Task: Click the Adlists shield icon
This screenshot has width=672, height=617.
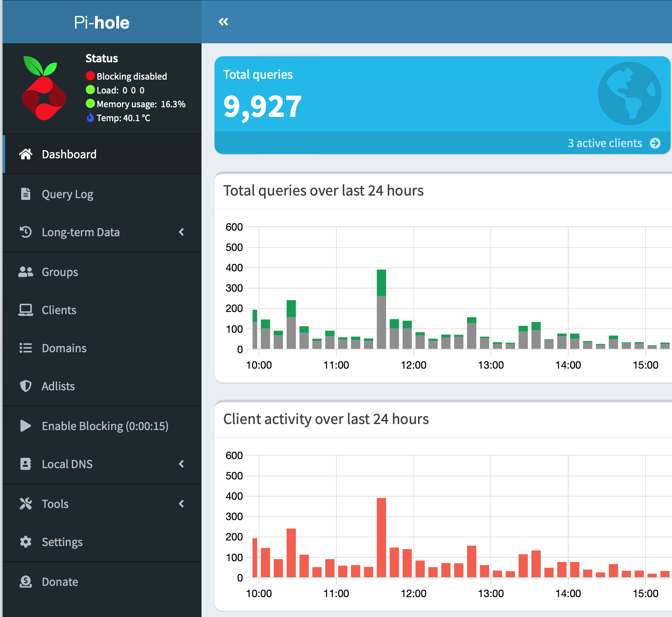Action: [x=26, y=386]
